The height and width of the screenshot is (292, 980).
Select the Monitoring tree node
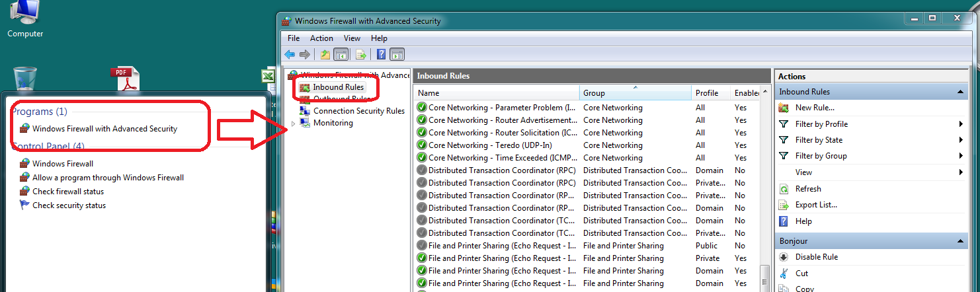pyautogui.click(x=333, y=123)
